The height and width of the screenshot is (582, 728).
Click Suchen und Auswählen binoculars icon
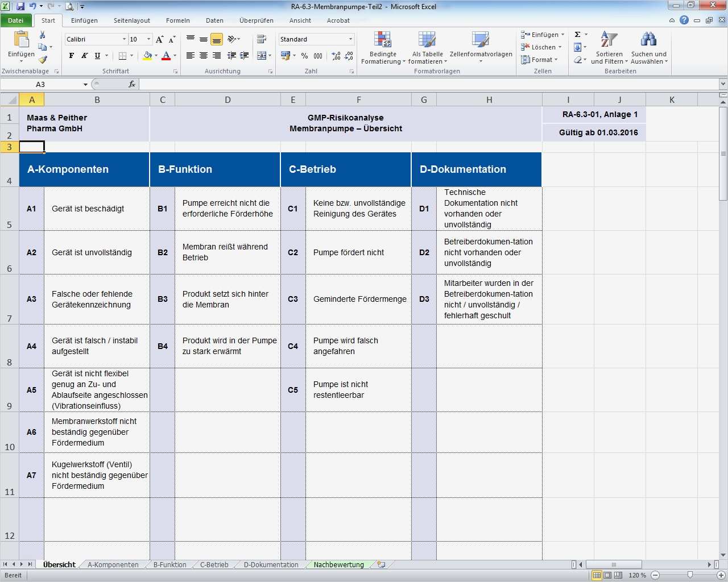tap(648, 48)
